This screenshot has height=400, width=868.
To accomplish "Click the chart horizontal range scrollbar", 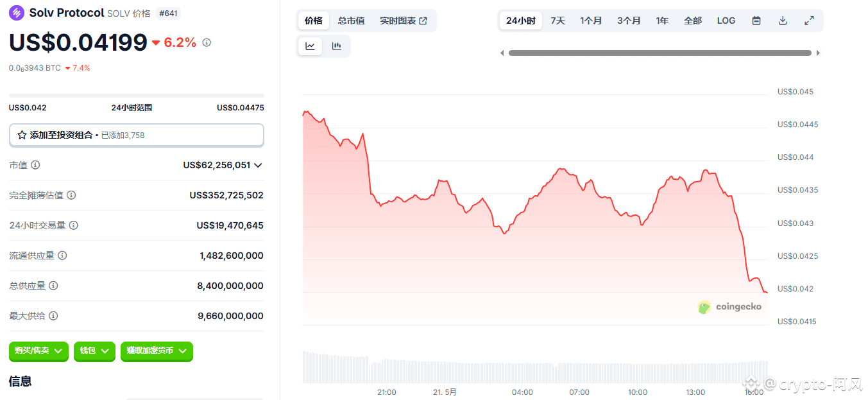I will [660, 53].
